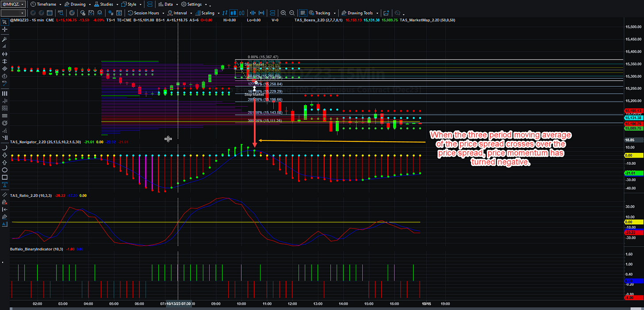644x310 pixels.
Task: Select the crosshair cursor tool
Action: [4, 29]
